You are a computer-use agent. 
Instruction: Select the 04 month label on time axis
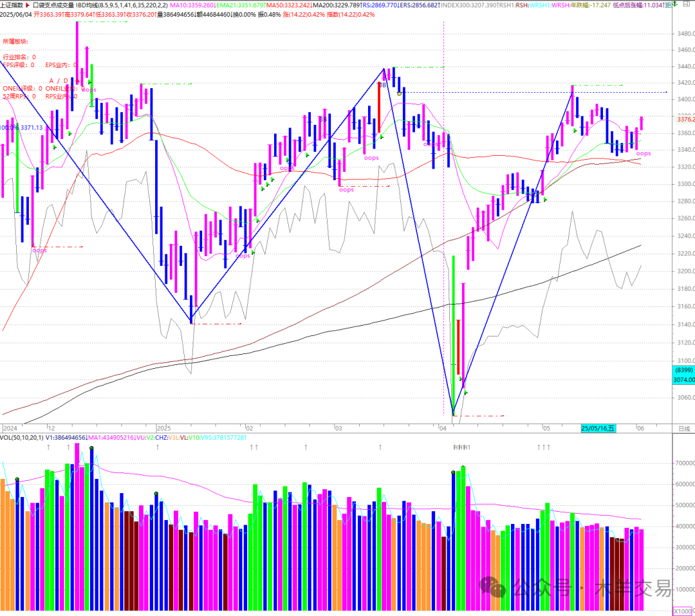442,428
